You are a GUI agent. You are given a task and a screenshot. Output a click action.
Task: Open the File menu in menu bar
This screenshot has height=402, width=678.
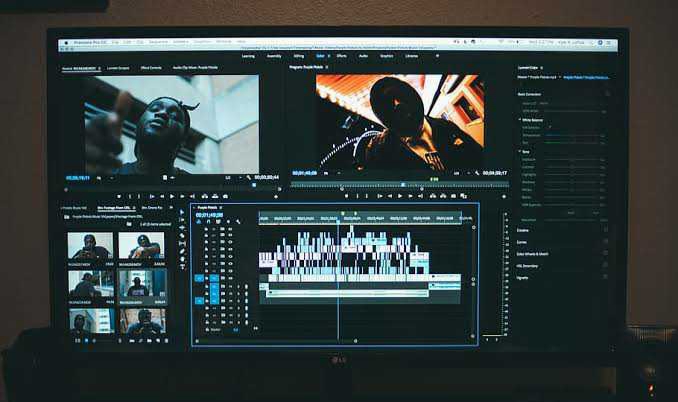[115, 42]
